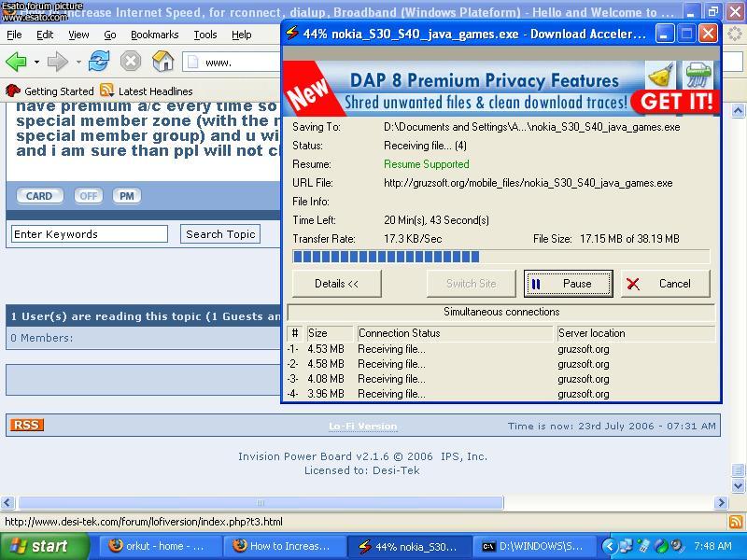This screenshot has height=560, width=747.
Task: Click the horizontal scrollbar left arrow
Action: click(x=7, y=502)
